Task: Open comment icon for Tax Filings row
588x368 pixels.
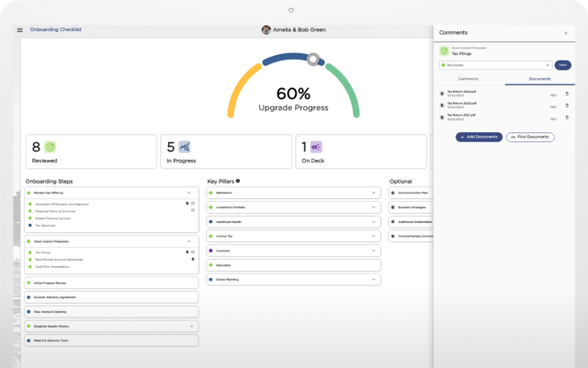Action: (193, 251)
